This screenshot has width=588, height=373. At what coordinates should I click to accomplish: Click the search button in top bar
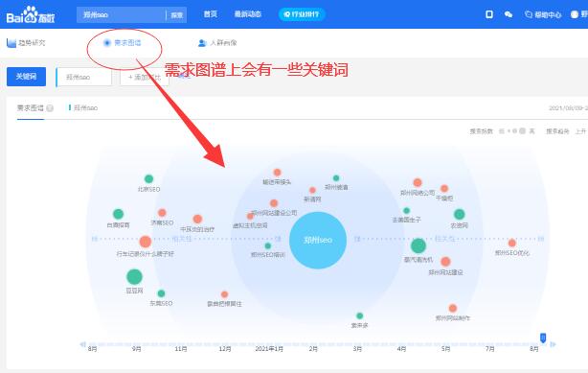click(x=176, y=15)
